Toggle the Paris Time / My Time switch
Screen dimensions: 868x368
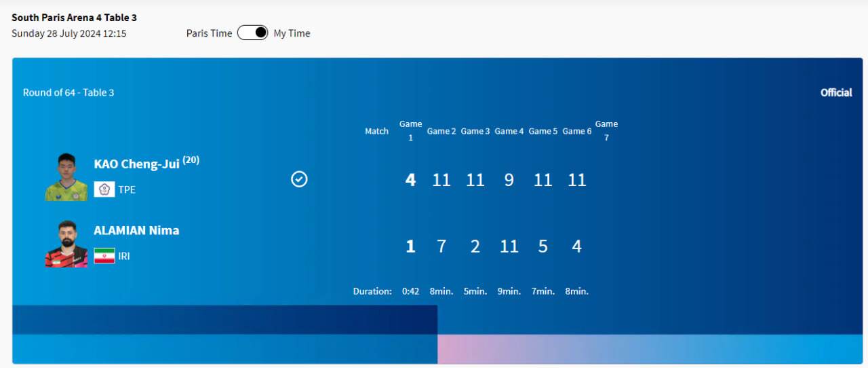(x=252, y=33)
